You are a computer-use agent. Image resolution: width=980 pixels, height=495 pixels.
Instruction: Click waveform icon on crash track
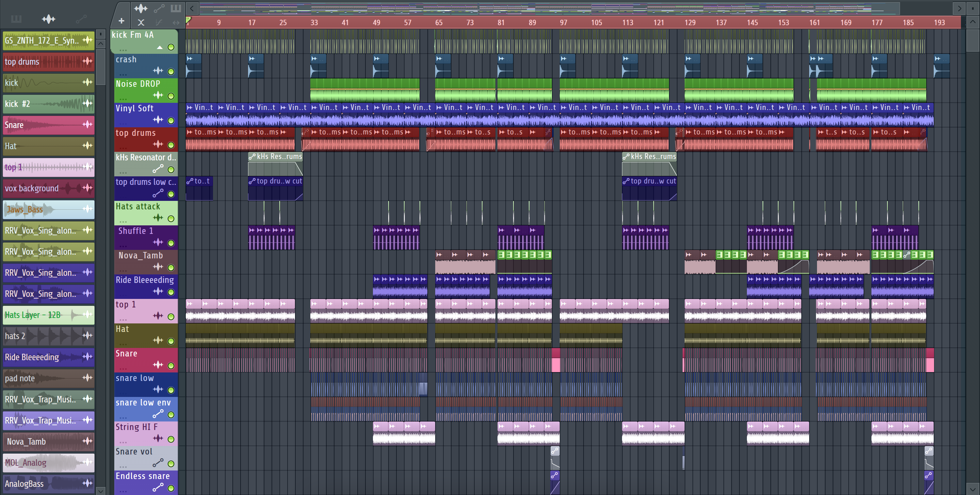158,71
